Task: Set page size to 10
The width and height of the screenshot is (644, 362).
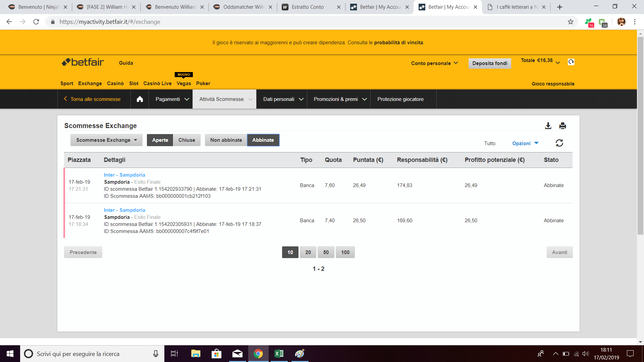Action: click(290, 252)
